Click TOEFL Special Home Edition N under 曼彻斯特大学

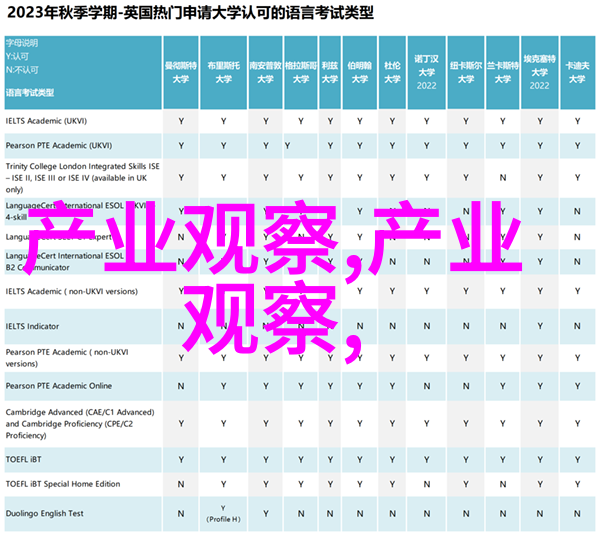pos(181,484)
